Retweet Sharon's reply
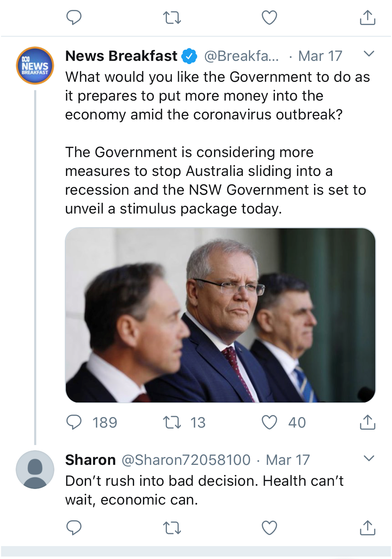This screenshot has height=559, width=392. 172,528
